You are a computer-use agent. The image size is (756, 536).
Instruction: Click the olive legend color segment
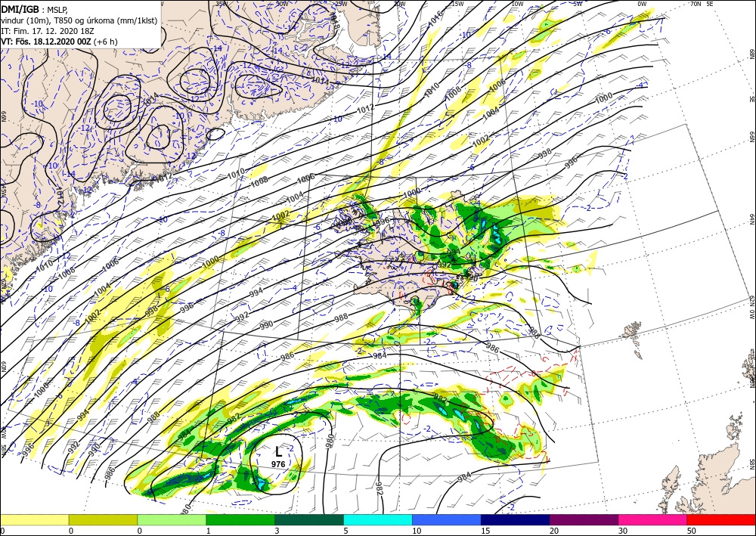tap(103, 519)
